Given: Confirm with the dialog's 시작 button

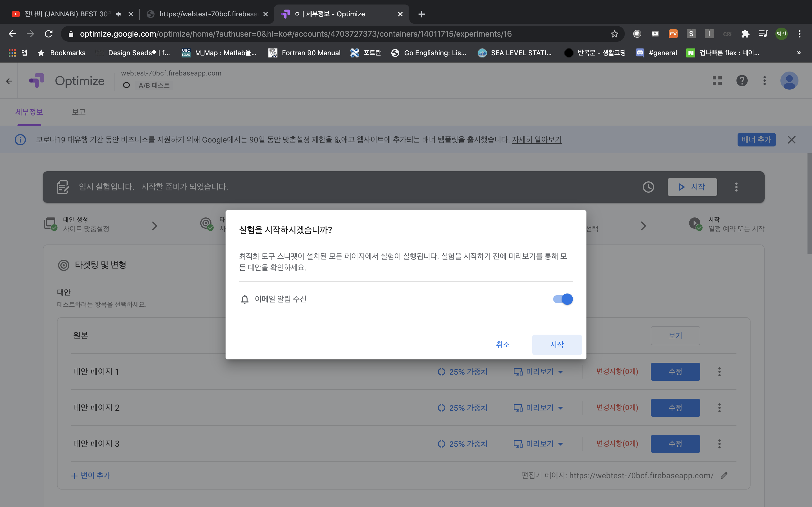Looking at the screenshot, I should coord(557,344).
